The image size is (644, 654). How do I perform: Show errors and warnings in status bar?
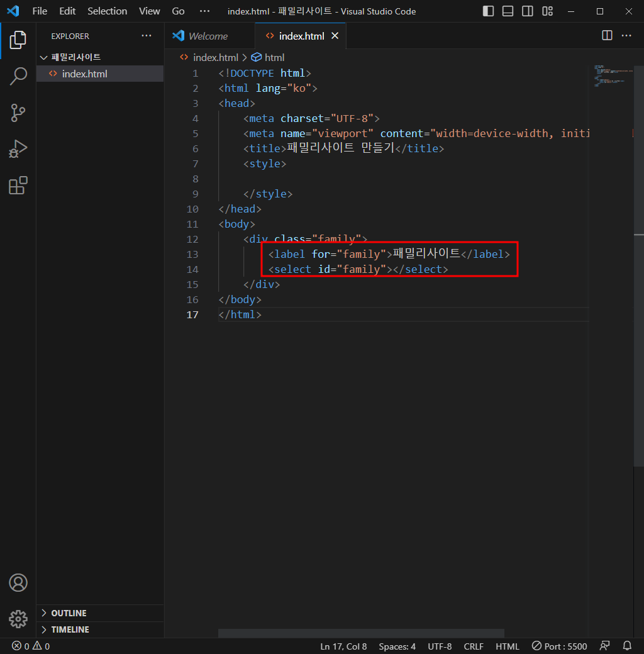coord(31,646)
